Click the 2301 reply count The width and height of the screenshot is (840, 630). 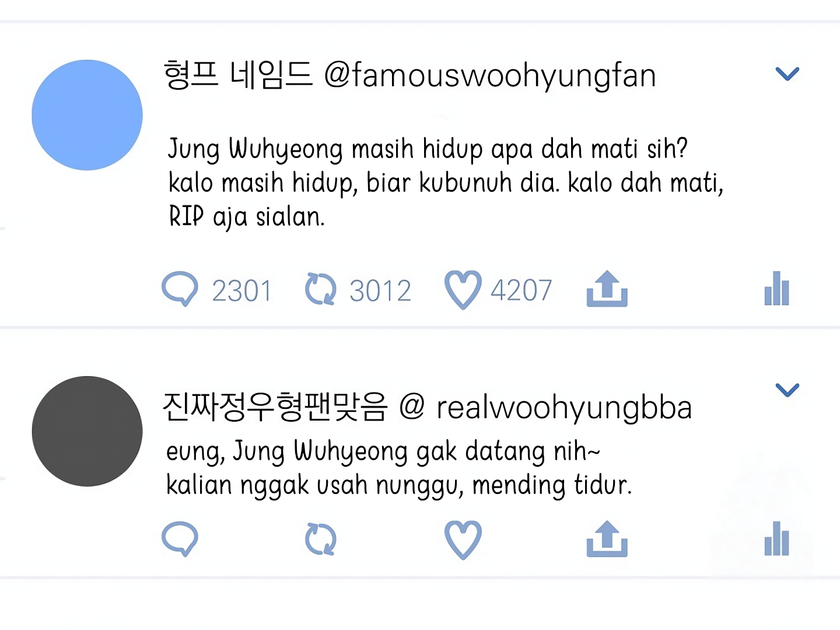(x=242, y=290)
